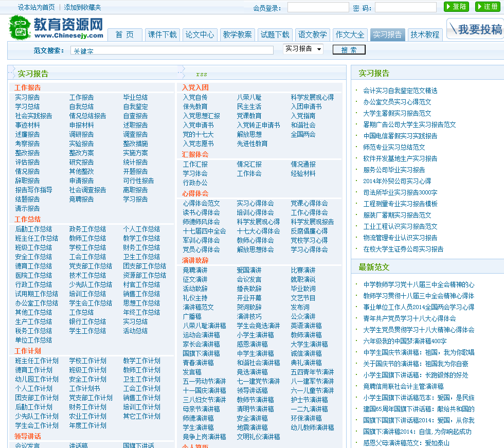The height and width of the screenshot is (448, 504).
Task: Click the 社会实践报告 link
Action: (x=33, y=116)
